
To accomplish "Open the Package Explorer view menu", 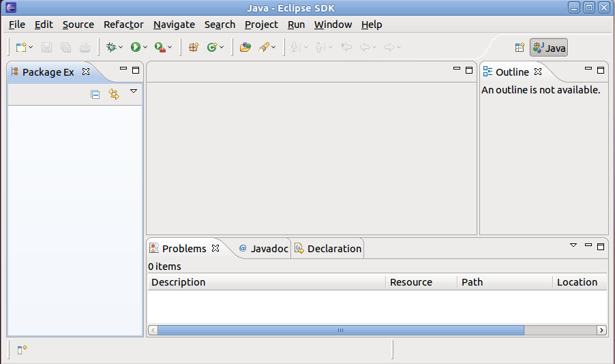I will click(134, 91).
